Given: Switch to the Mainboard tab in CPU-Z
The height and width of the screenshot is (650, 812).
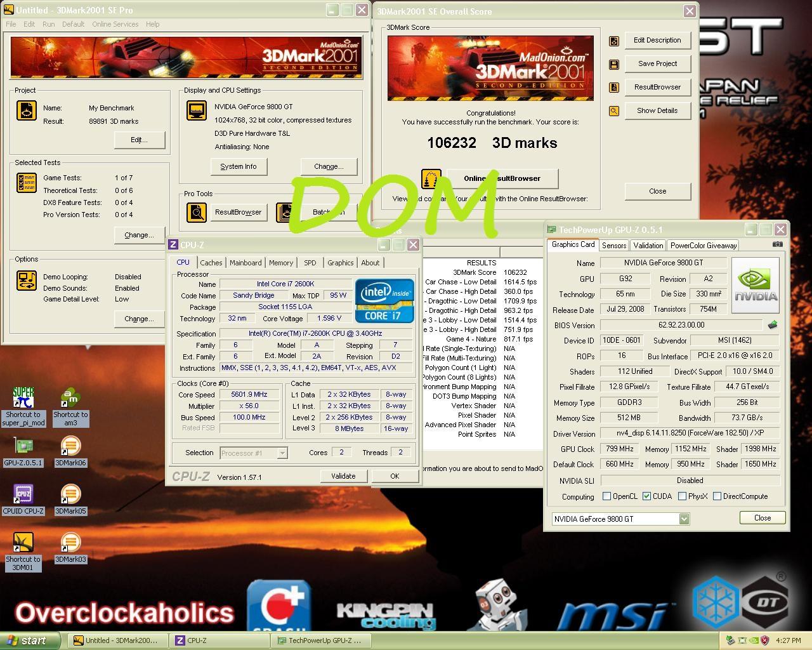Looking at the screenshot, I should click(x=246, y=263).
